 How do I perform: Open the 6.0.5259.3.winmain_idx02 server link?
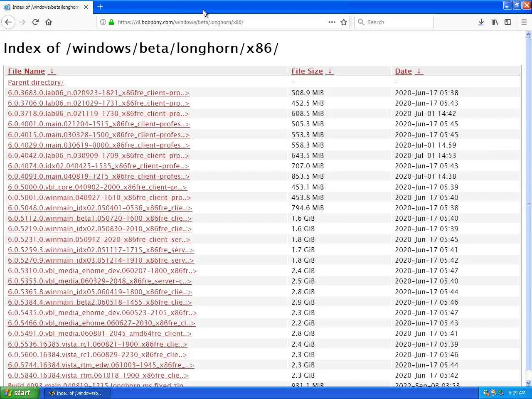coord(101,250)
